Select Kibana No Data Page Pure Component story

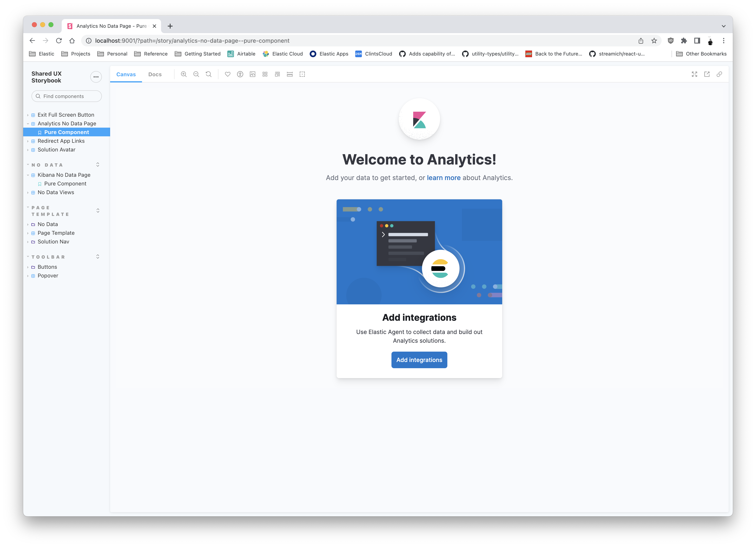tap(65, 184)
